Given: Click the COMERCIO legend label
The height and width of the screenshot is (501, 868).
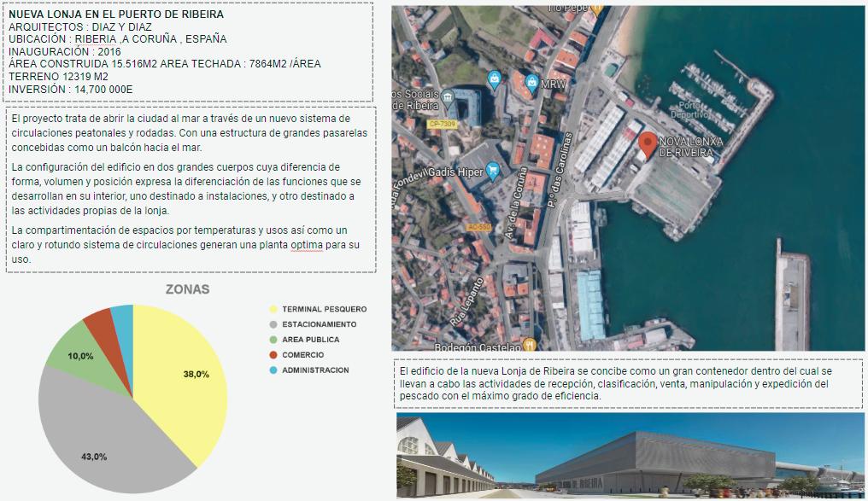Looking at the screenshot, I should click(x=302, y=355).
